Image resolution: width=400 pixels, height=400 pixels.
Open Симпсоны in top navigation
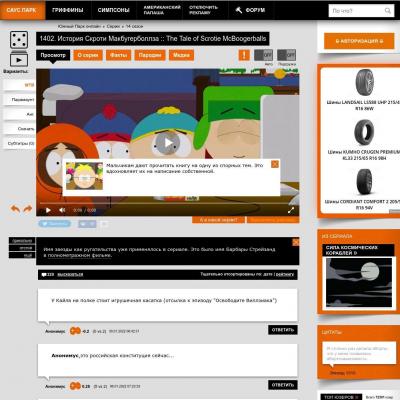113,10
